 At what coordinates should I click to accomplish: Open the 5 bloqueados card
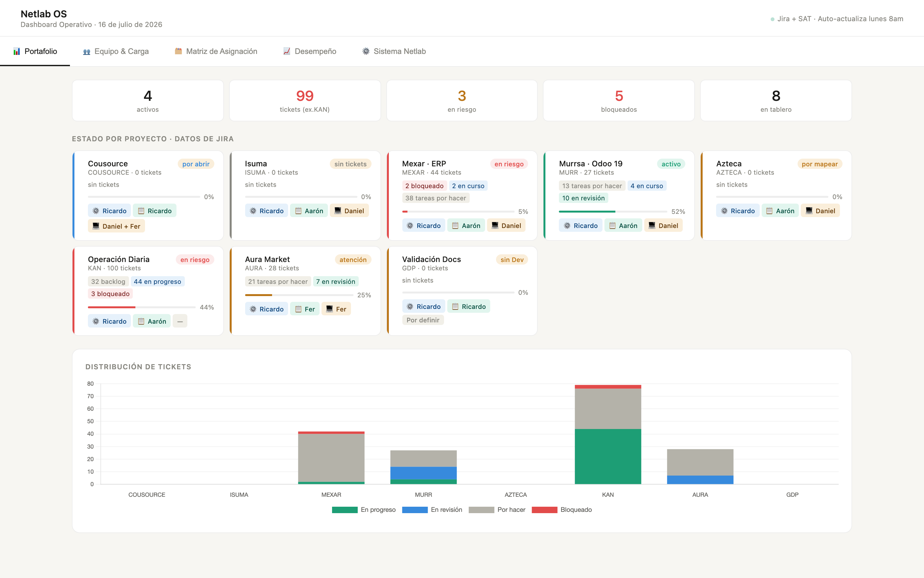coord(619,101)
